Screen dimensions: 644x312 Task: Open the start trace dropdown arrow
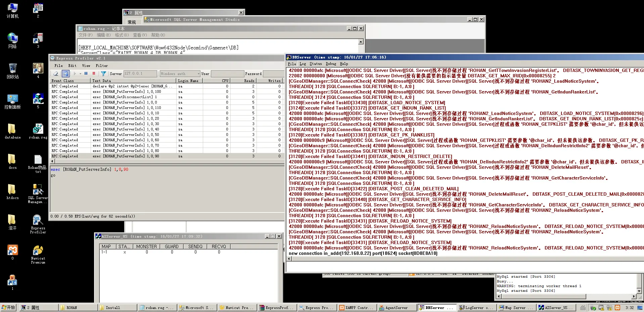click(x=80, y=74)
